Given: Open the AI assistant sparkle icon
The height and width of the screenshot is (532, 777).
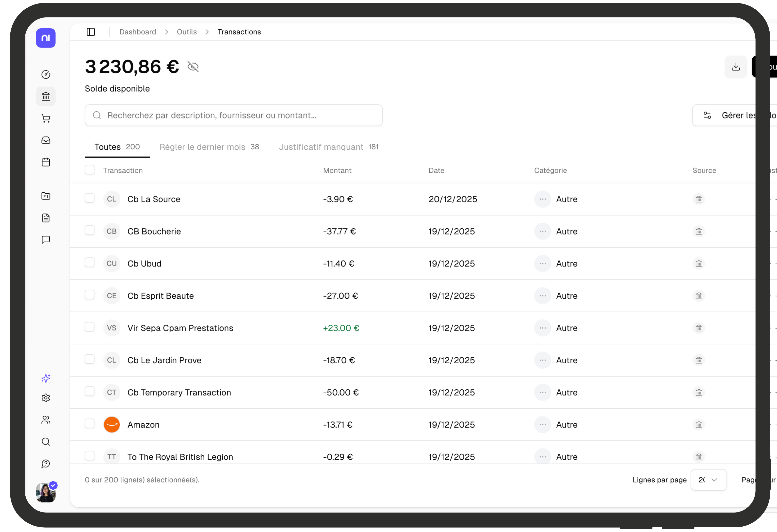Looking at the screenshot, I should click(x=46, y=378).
